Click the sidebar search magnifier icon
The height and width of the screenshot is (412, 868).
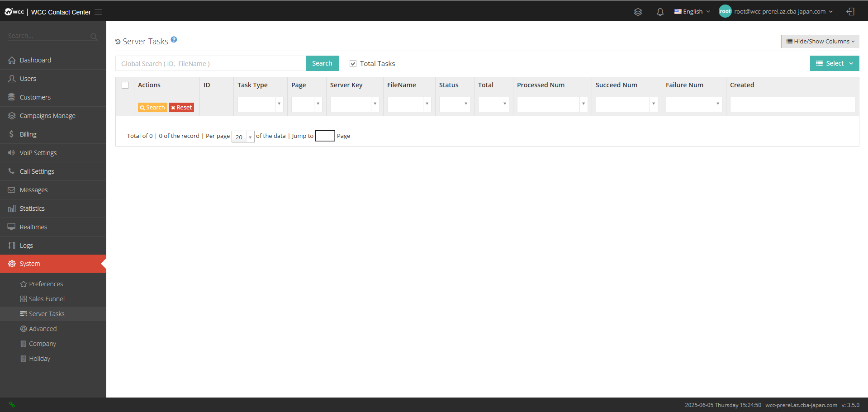point(94,37)
